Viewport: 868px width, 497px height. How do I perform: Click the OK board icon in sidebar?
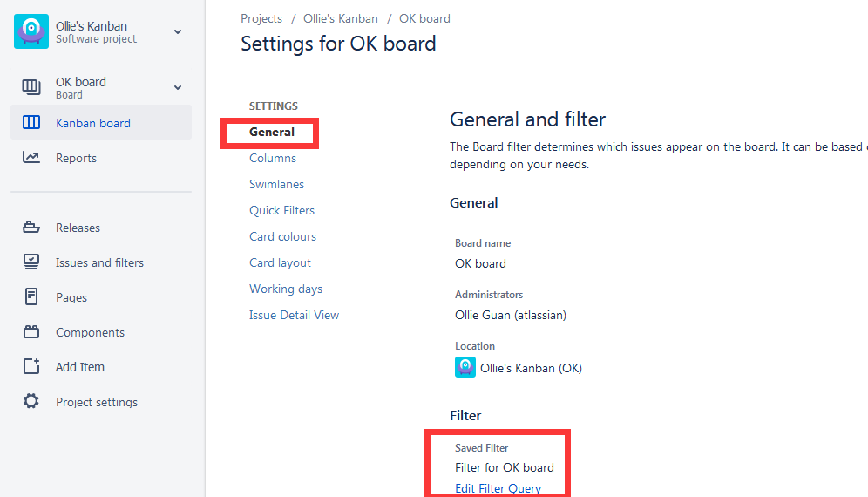click(31, 87)
